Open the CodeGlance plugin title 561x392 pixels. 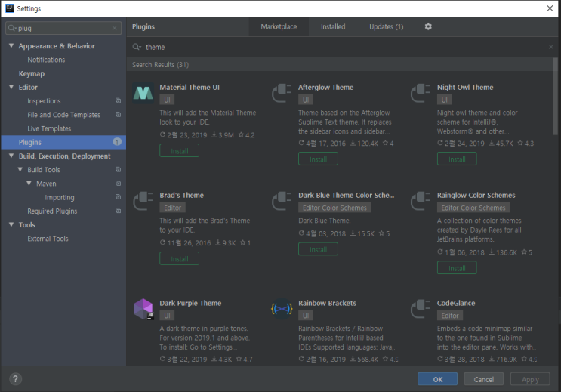(456, 303)
